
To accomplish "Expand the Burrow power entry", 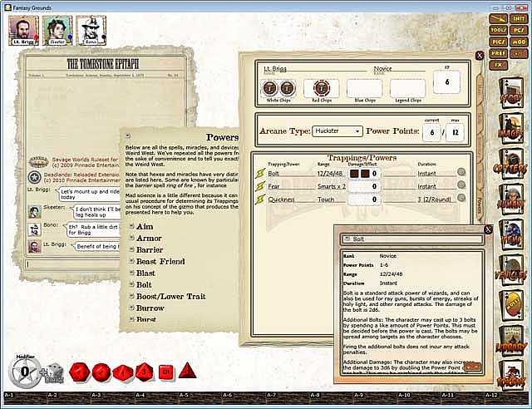I will [x=132, y=308].
